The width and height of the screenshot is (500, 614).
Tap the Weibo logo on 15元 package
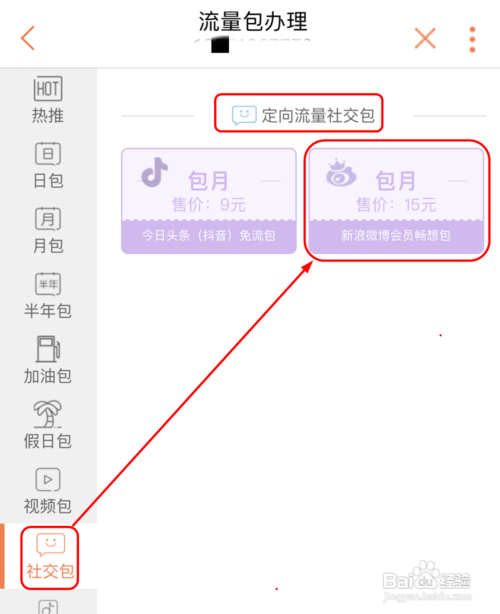[x=341, y=172]
